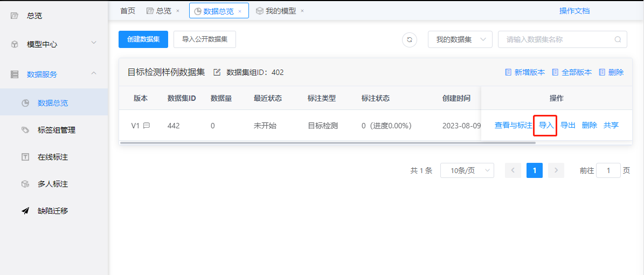Viewport: 644px width, 275px height.
Task: Click the 前往 page number input
Action: [x=608, y=170]
